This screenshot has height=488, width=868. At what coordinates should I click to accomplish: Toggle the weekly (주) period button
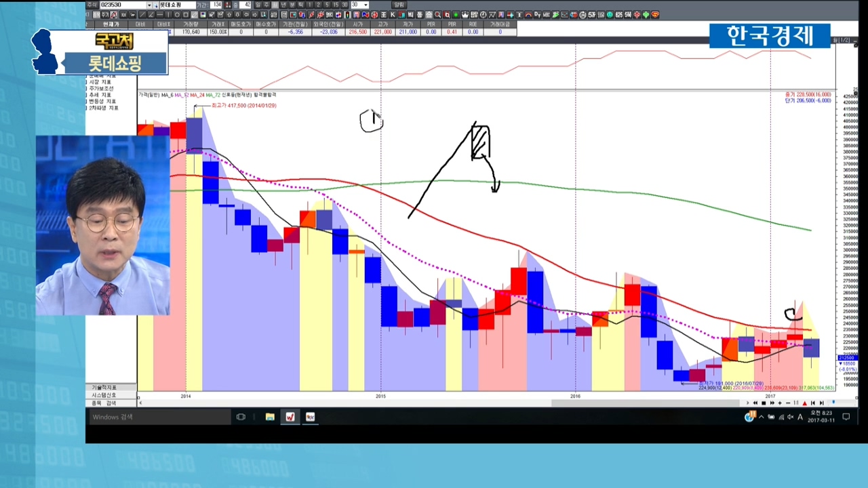click(x=266, y=5)
